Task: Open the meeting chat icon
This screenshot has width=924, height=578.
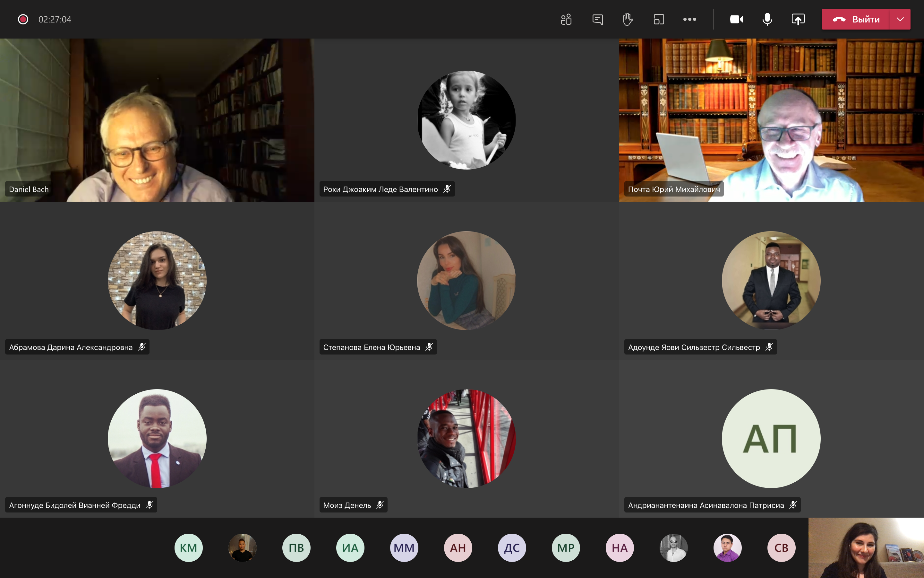Action: pyautogui.click(x=597, y=19)
